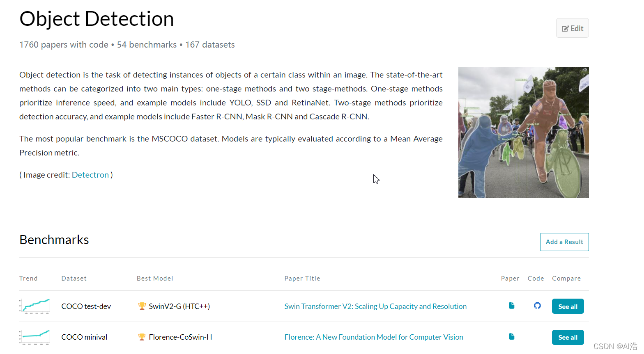Open the SwinV2-G (HTC++) best model entry
This screenshot has height=354, width=644.
coord(179,306)
